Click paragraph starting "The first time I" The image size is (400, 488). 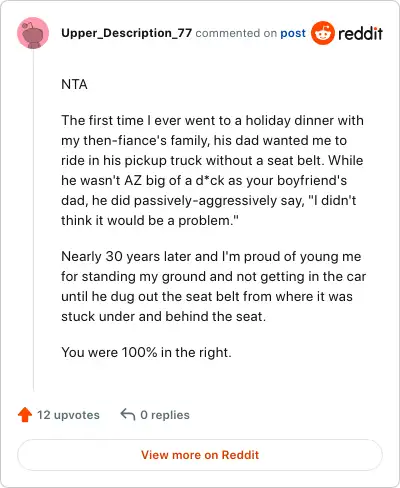(213, 170)
